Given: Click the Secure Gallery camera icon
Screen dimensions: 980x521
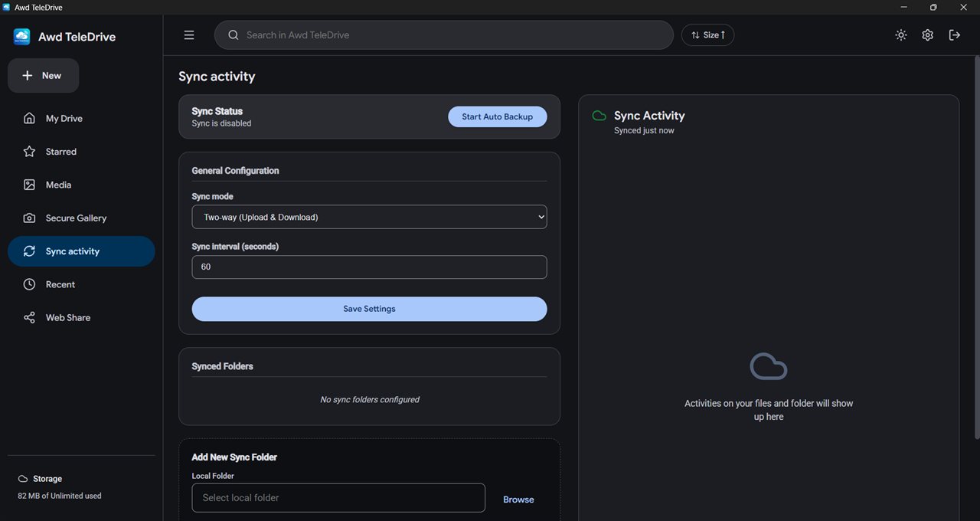Looking at the screenshot, I should (x=29, y=218).
